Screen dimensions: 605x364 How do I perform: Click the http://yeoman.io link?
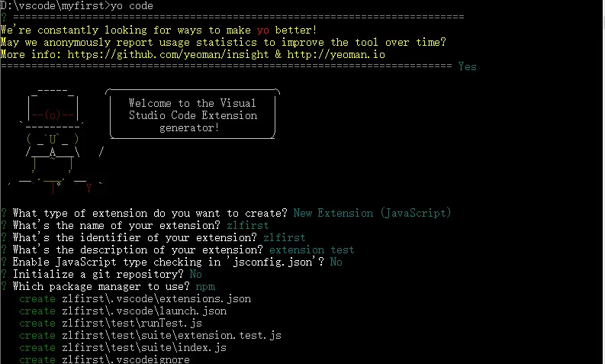click(336, 54)
